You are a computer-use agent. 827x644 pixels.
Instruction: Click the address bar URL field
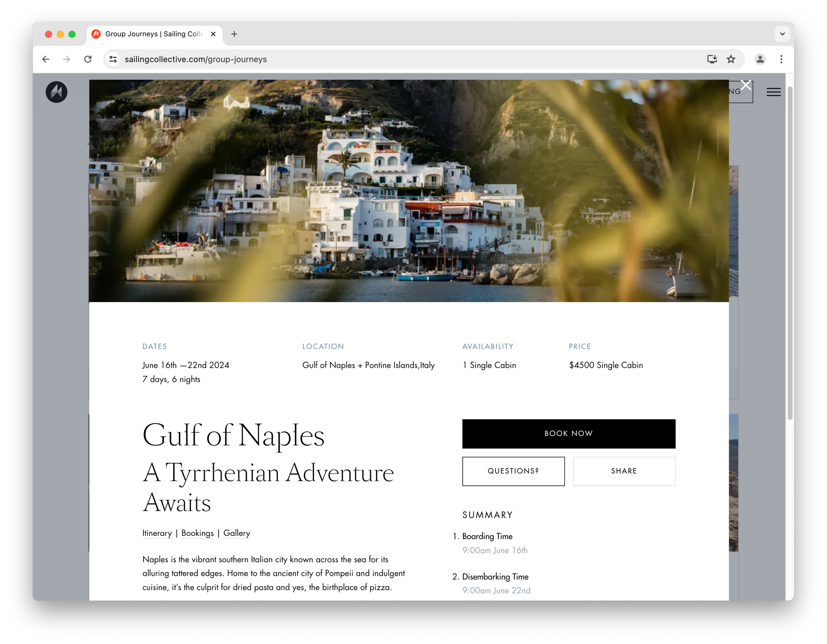coord(409,59)
